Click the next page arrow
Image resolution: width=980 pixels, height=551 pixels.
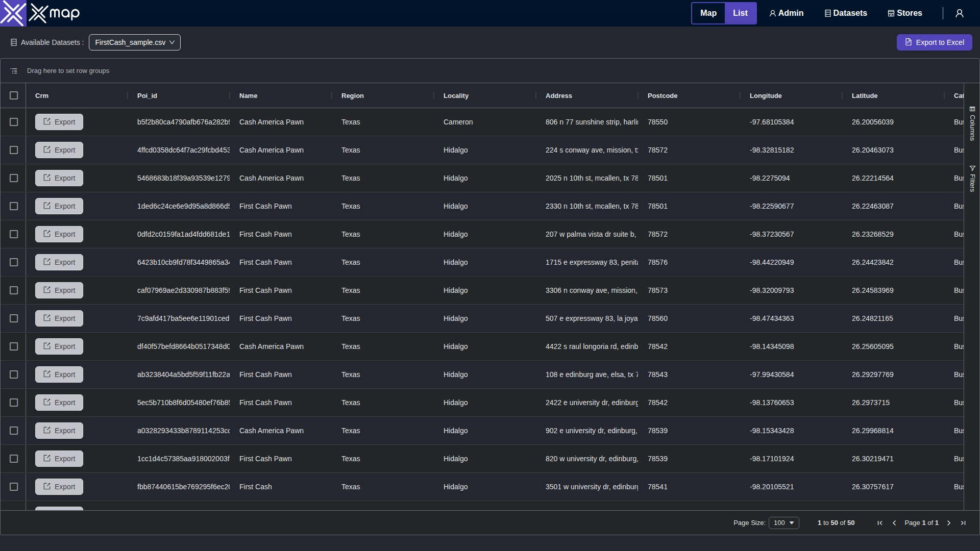tap(948, 522)
